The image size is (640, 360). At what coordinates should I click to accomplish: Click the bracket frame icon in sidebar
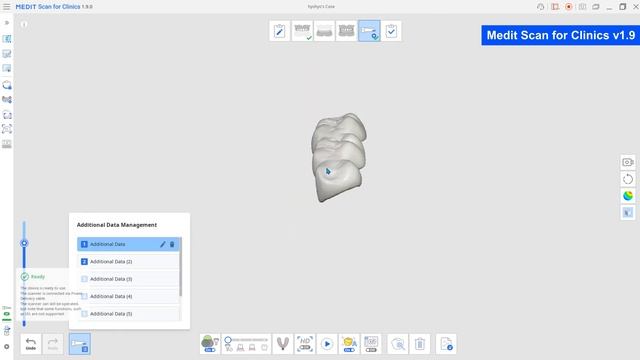click(7, 115)
